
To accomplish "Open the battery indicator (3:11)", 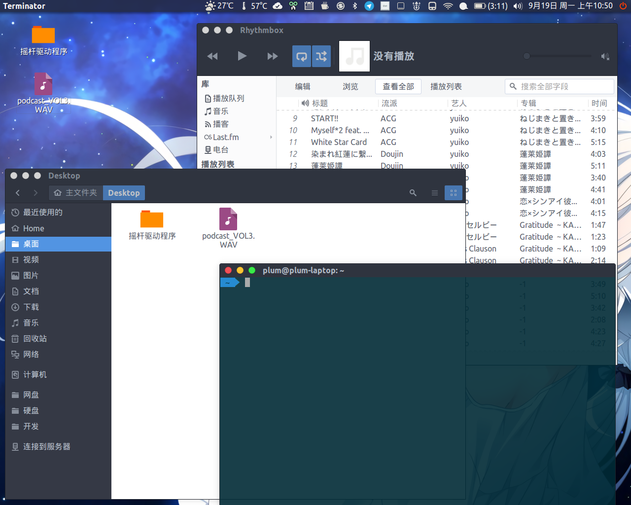I will click(x=491, y=6).
